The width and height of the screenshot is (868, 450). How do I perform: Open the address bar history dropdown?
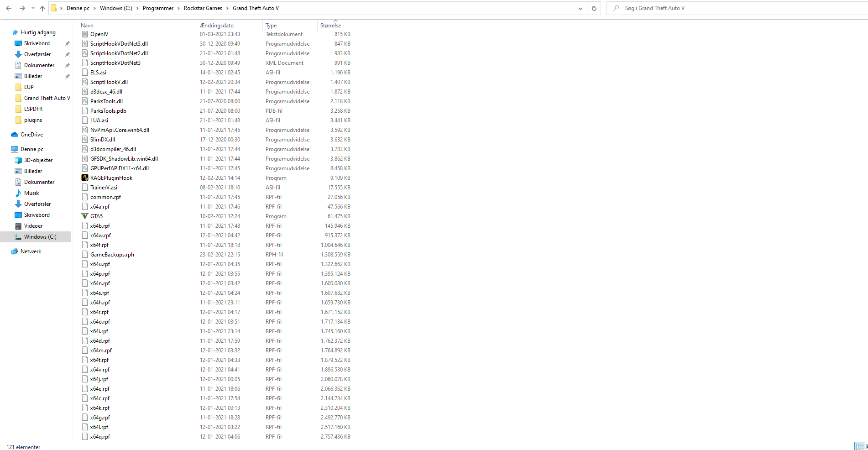click(580, 8)
